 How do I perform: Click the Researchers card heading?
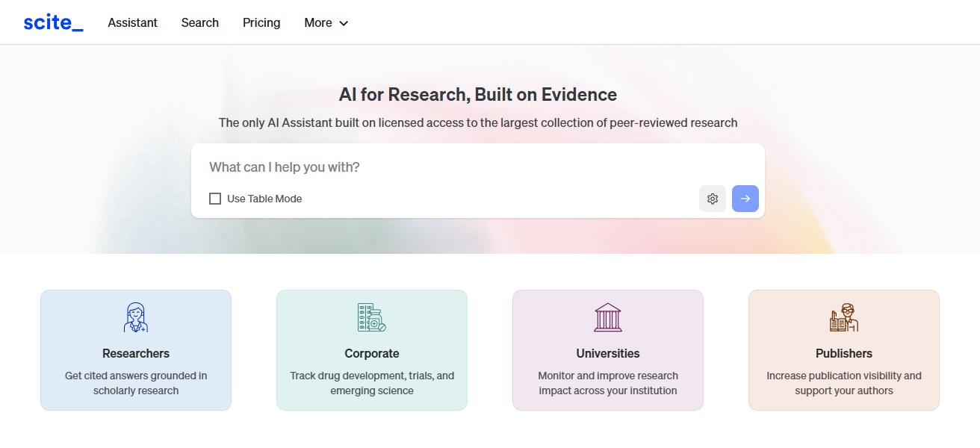point(136,353)
